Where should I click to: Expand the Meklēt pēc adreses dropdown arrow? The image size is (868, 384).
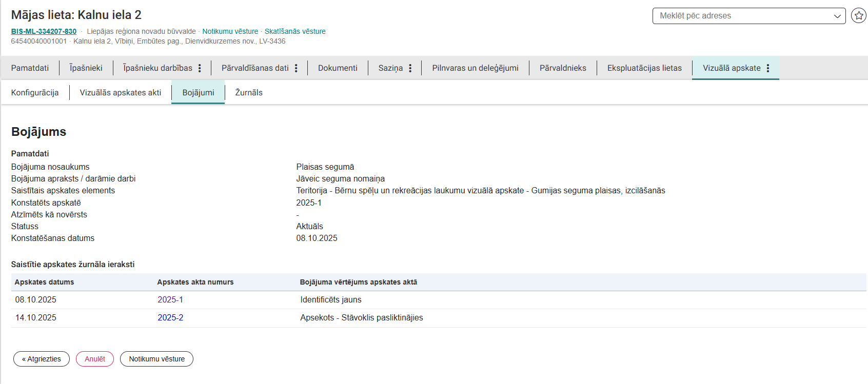tap(837, 16)
